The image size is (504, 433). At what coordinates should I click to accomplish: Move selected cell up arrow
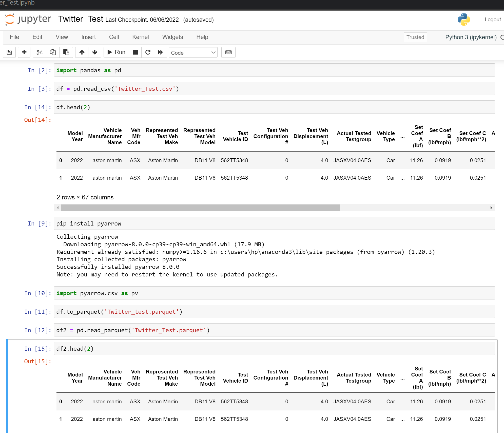click(x=82, y=52)
